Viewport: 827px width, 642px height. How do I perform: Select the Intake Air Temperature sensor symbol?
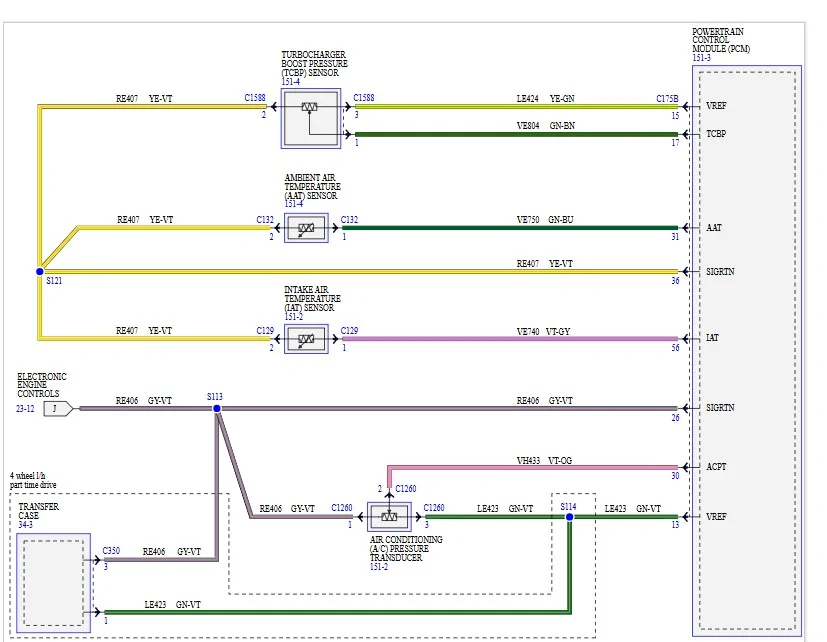[x=306, y=339]
